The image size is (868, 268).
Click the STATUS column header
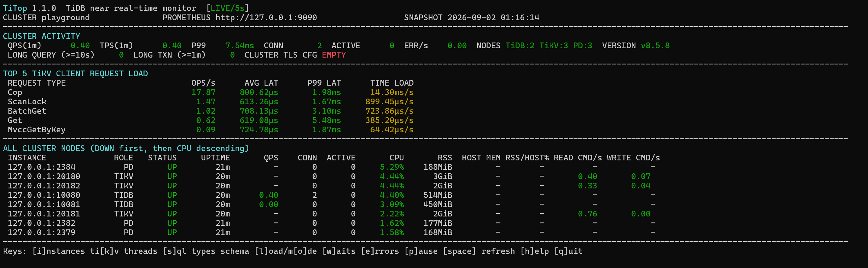[x=162, y=158]
